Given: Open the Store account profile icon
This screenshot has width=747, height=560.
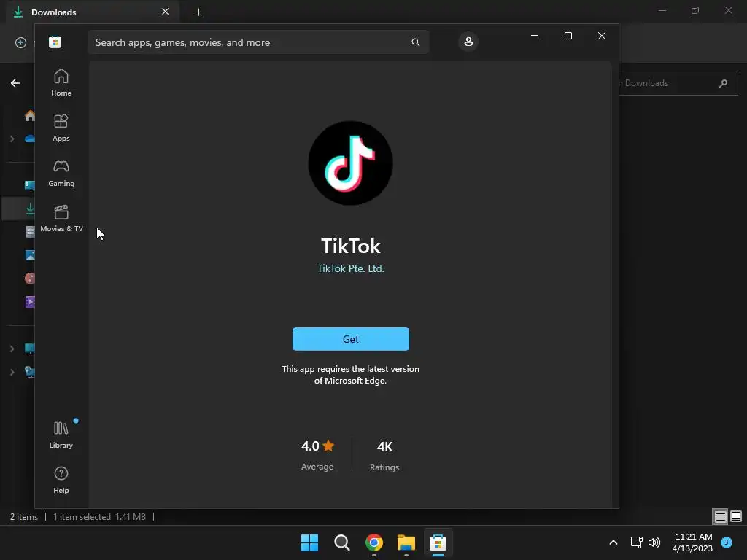Looking at the screenshot, I should coord(468,42).
